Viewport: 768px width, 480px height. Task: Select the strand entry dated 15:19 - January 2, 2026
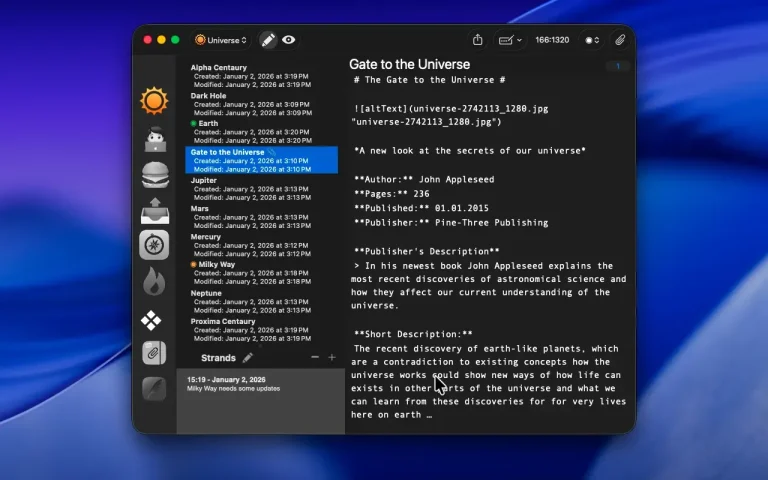pos(261,384)
